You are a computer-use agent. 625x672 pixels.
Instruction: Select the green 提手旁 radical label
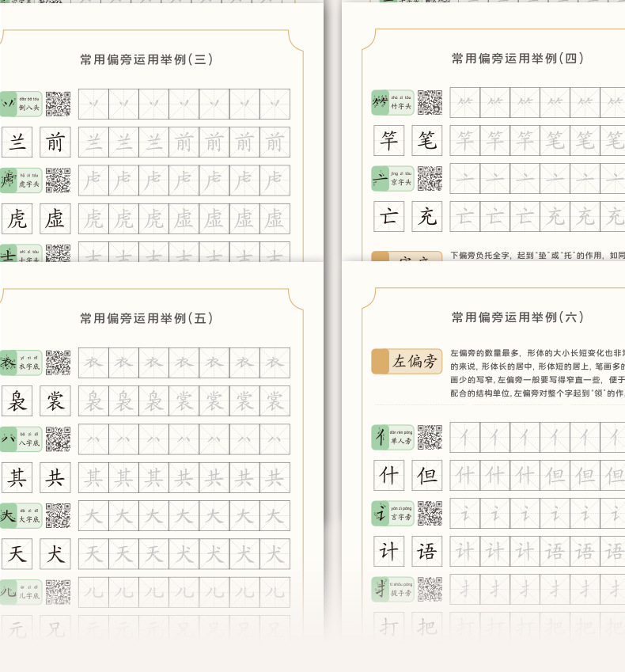pyautogui.click(x=392, y=589)
